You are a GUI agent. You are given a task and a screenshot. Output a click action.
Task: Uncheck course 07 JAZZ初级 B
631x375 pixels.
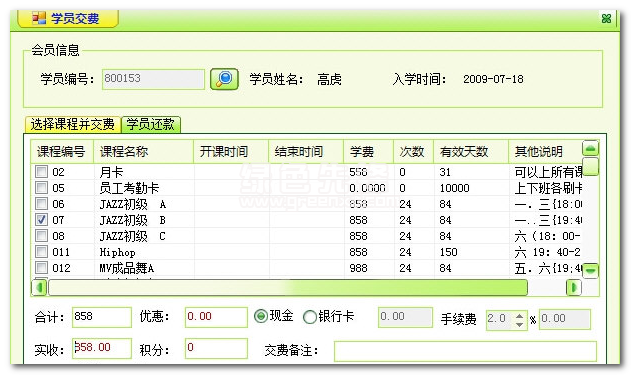pyautogui.click(x=41, y=220)
